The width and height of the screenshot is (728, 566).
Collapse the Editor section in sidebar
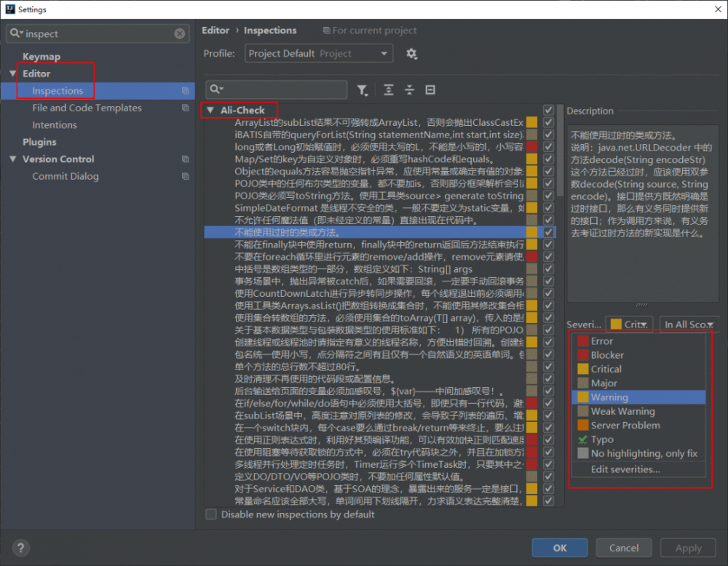tap(13, 72)
